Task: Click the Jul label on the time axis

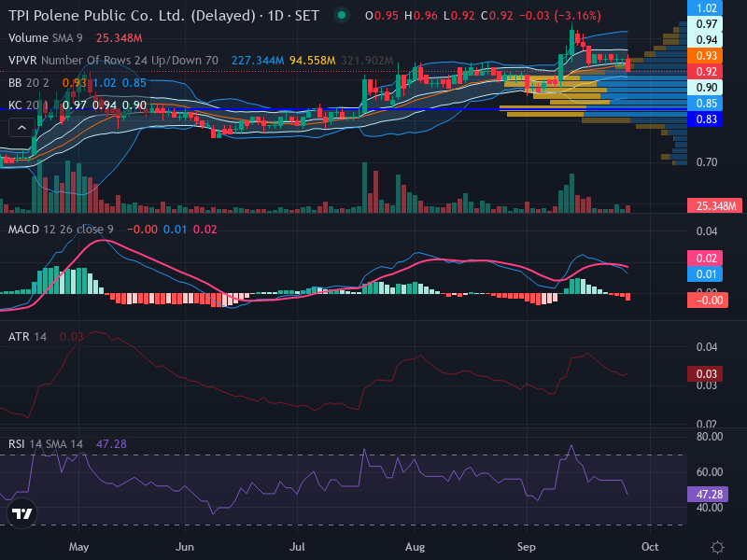Action: (297, 547)
